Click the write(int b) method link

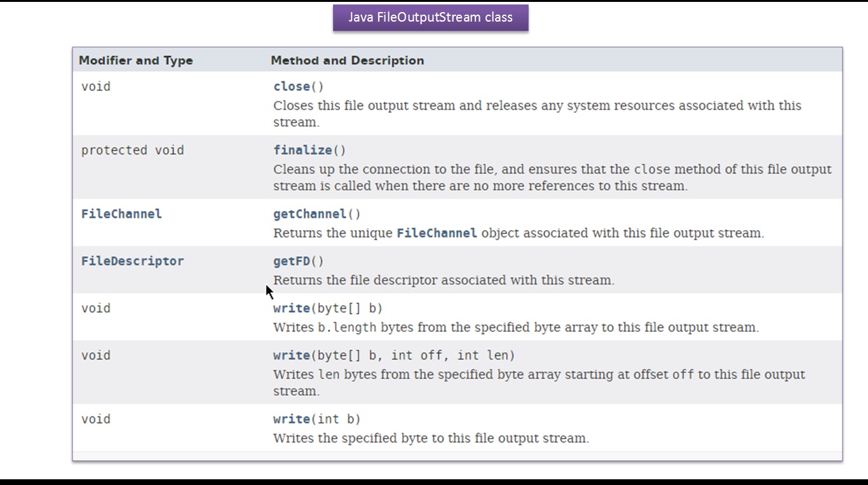(292, 419)
